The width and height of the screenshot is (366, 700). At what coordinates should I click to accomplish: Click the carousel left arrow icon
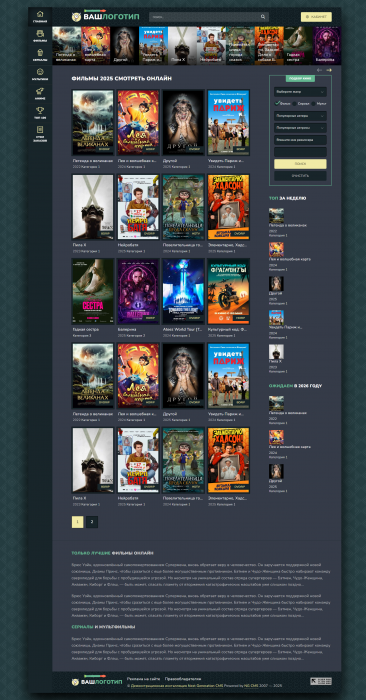[x=319, y=70]
